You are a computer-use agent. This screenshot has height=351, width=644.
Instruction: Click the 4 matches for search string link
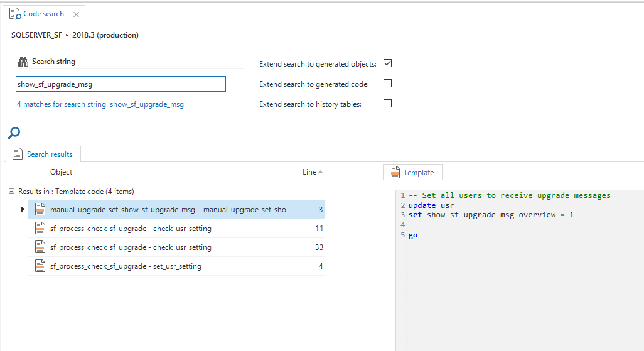[x=101, y=104]
